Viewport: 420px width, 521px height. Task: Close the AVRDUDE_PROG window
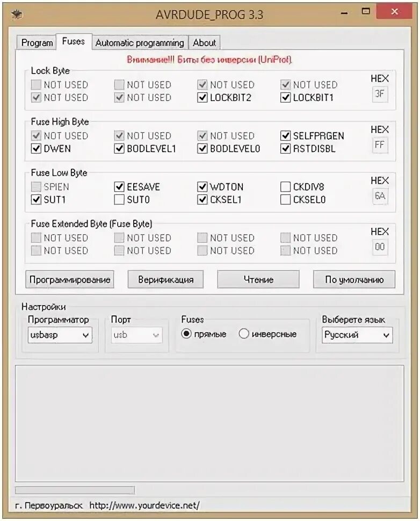pyautogui.click(x=395, y=12)
